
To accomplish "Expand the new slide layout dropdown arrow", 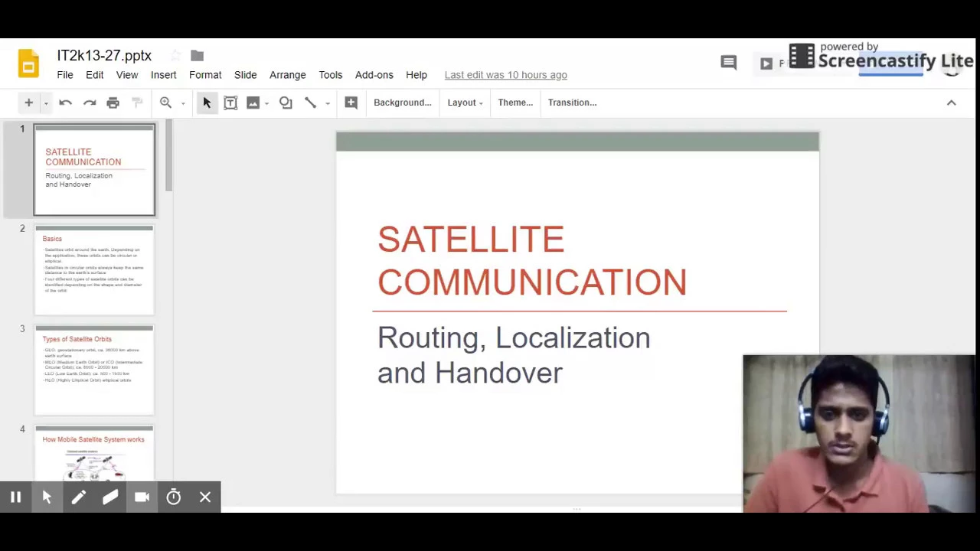I will coord(46,103).
